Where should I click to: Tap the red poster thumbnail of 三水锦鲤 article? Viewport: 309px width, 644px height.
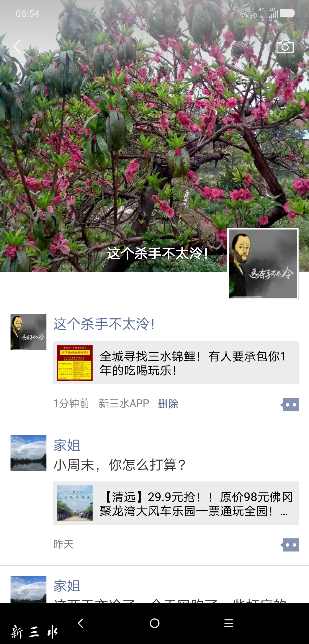tap(75, 363)
